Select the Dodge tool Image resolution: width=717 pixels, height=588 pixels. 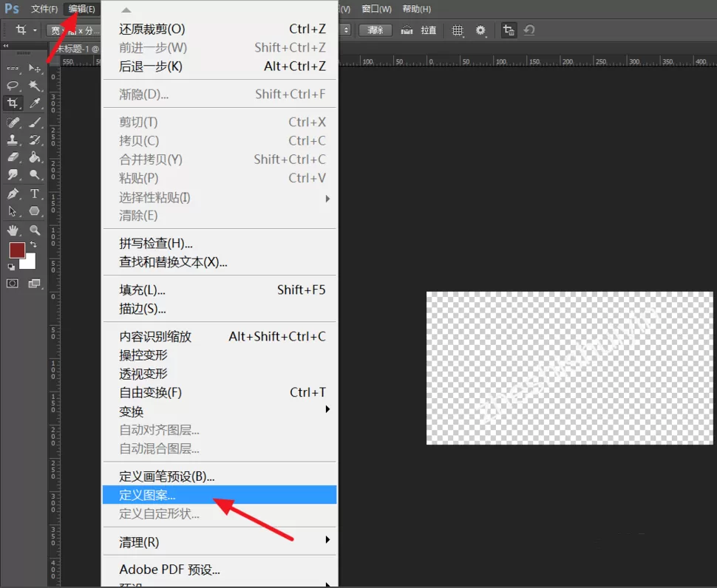pos(34,174)
